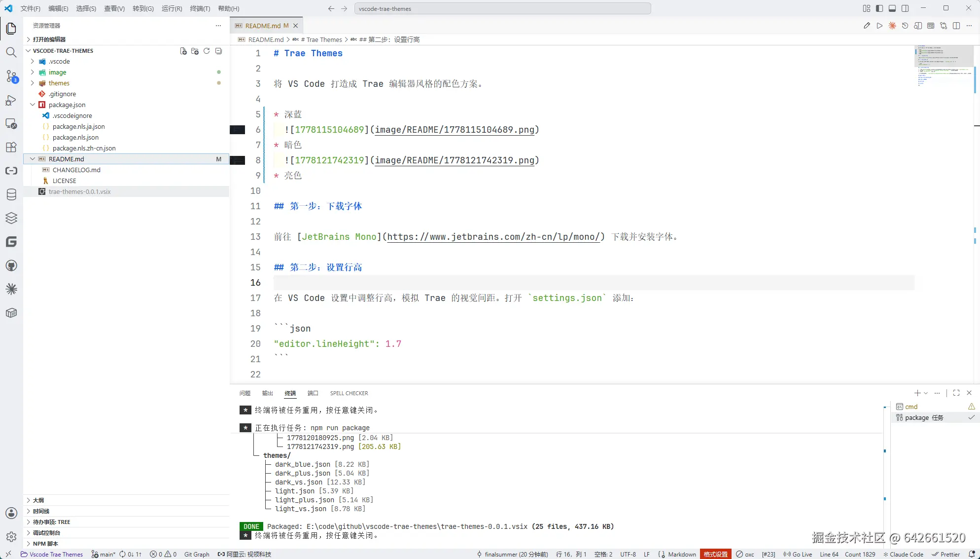Open the Extensions view

coord(11,147)
